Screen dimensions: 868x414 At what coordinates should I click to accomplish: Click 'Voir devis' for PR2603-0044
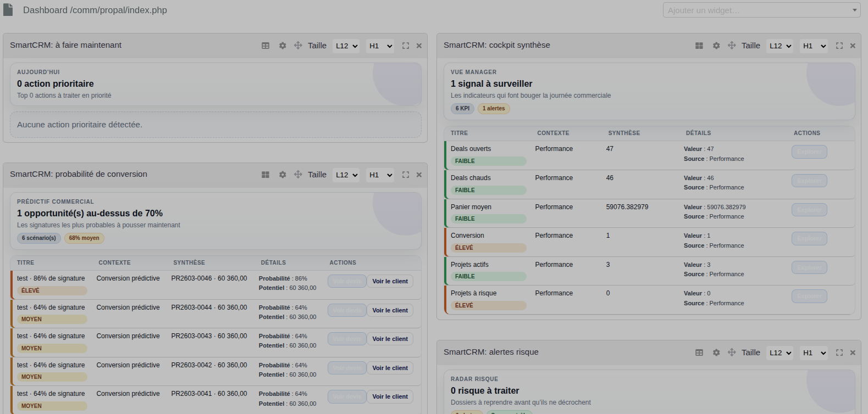point(347,310)
